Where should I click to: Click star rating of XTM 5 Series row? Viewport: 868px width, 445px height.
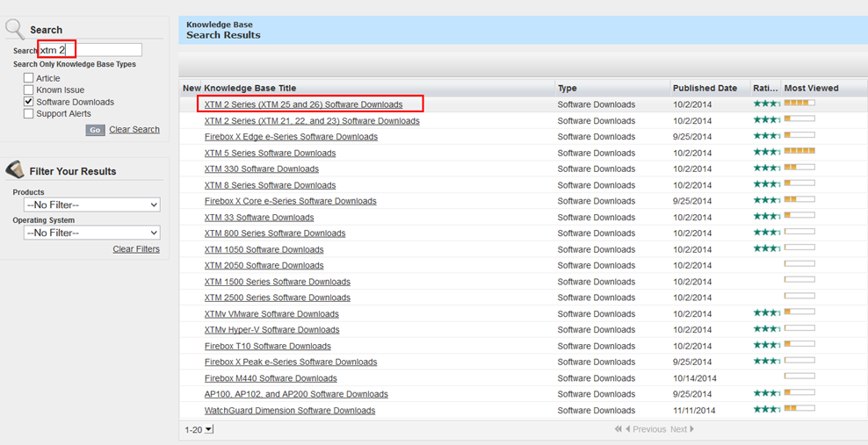[x=767, y=151]
